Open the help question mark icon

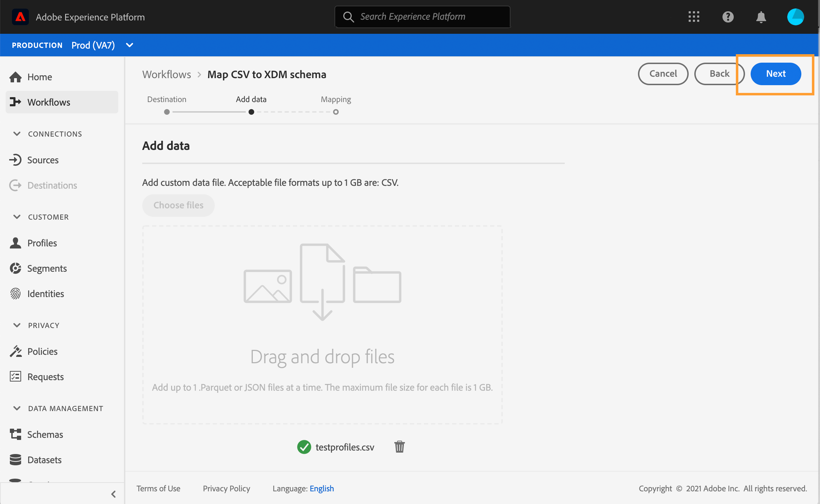point(728,17)
